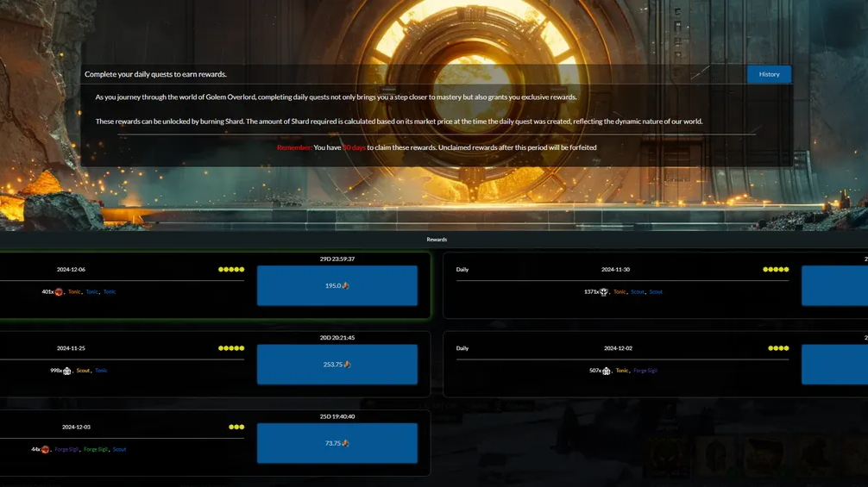Open the blue Tonic reward for 2024-11-25
Viewport: 868px width, 487px height.
point(101,371)
